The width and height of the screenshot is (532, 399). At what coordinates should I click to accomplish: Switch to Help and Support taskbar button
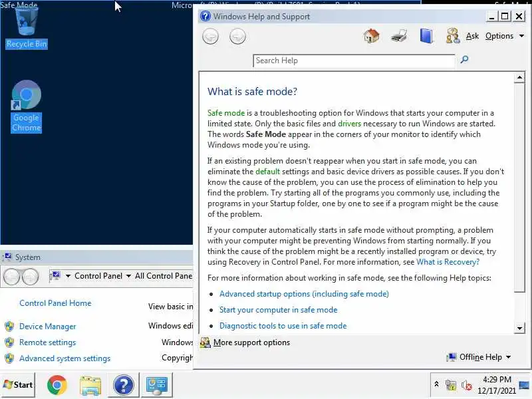click(124, 385)
